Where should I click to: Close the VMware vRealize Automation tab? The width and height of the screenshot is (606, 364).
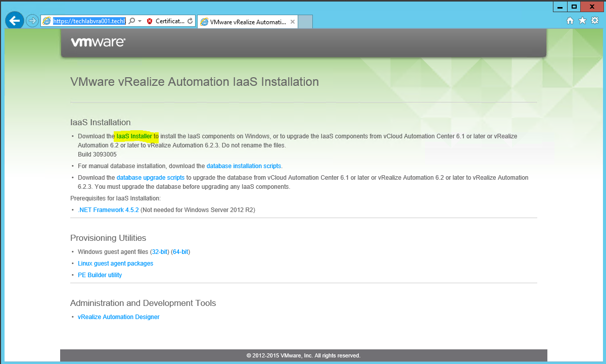[293, 22]
